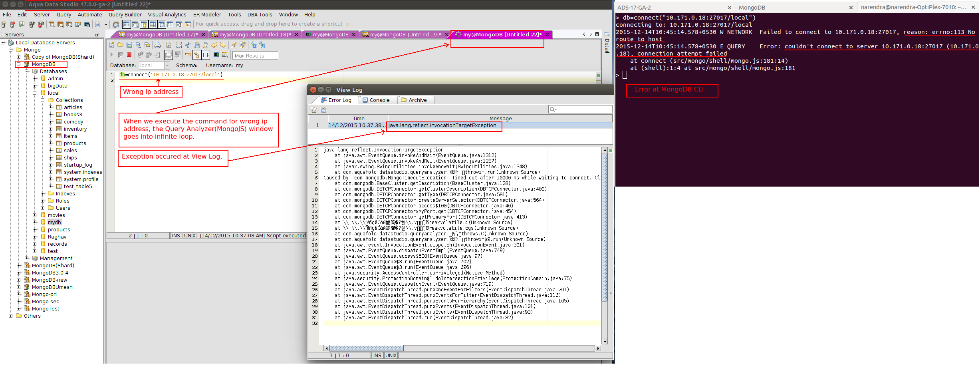Click the Max Results input field

pyautogui.click(x=255, y=56)
